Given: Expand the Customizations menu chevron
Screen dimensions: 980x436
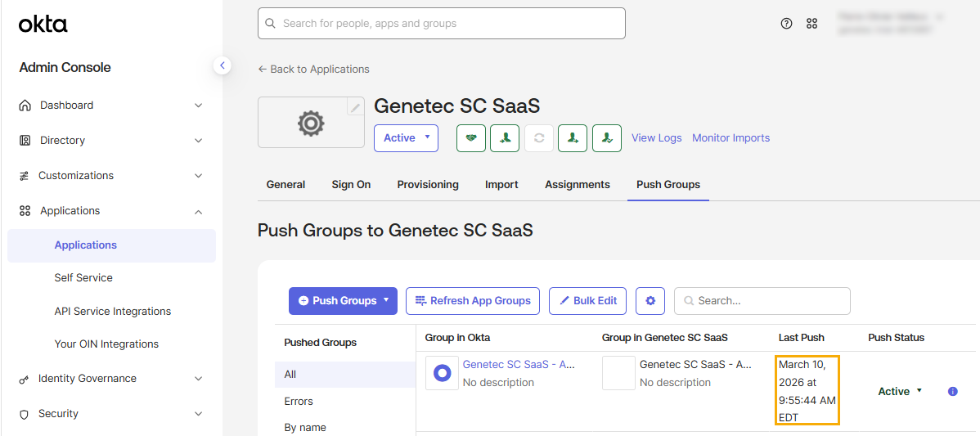Looking at the screenshot, I should coord(198,176).
